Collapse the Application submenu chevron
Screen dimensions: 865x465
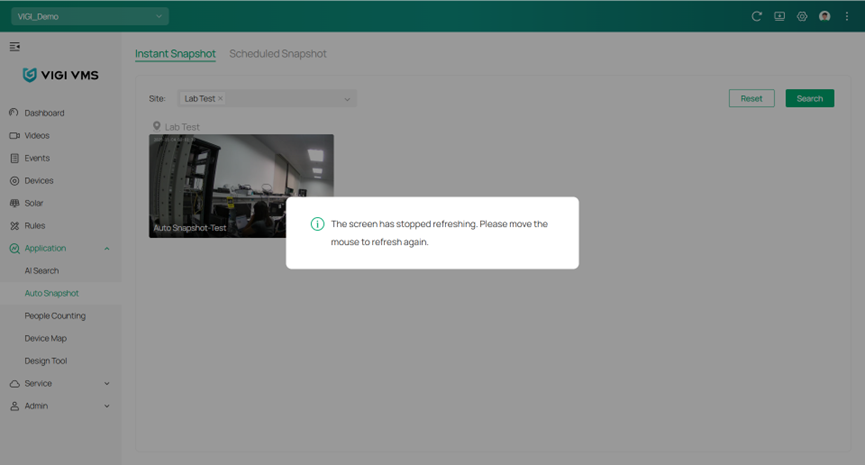107,248
